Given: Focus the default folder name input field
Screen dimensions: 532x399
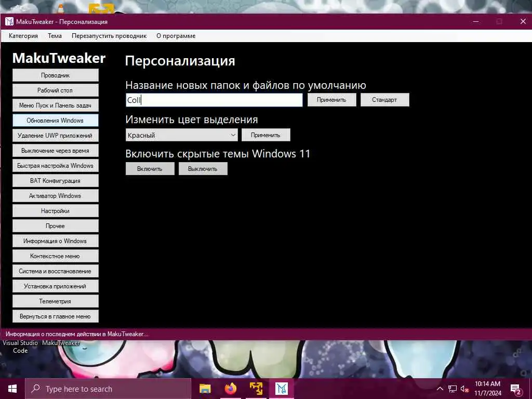Looking at the screenshot, I should point(214,100).
